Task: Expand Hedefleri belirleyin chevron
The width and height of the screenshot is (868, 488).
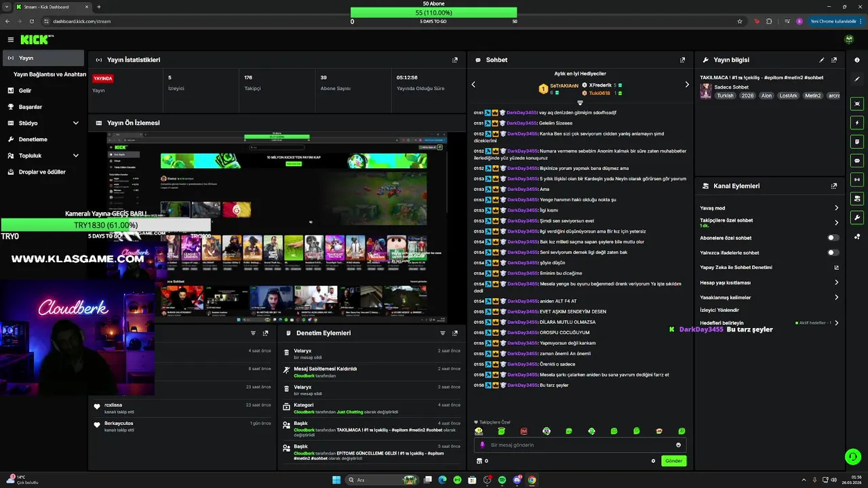Action: (836, 323)
